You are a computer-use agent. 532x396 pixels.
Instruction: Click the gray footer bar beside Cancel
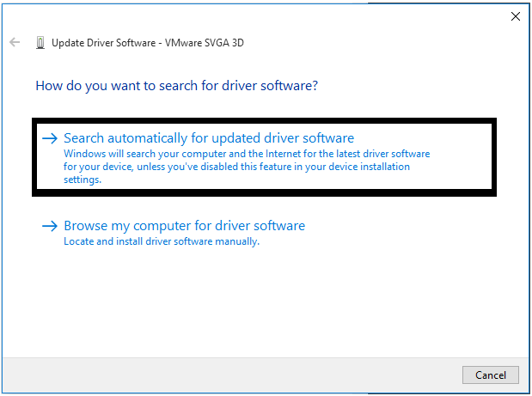[230, 375]
